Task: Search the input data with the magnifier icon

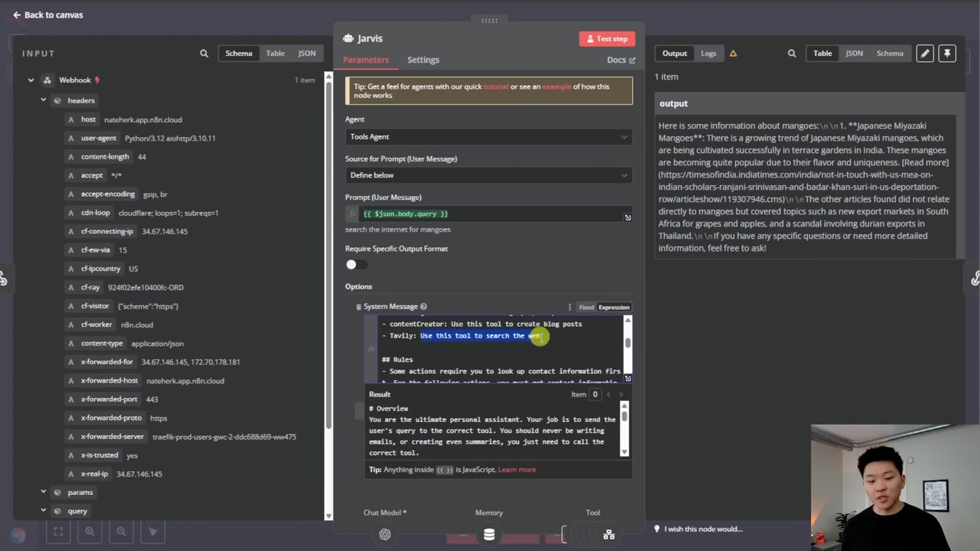Action: pos(204,53)
